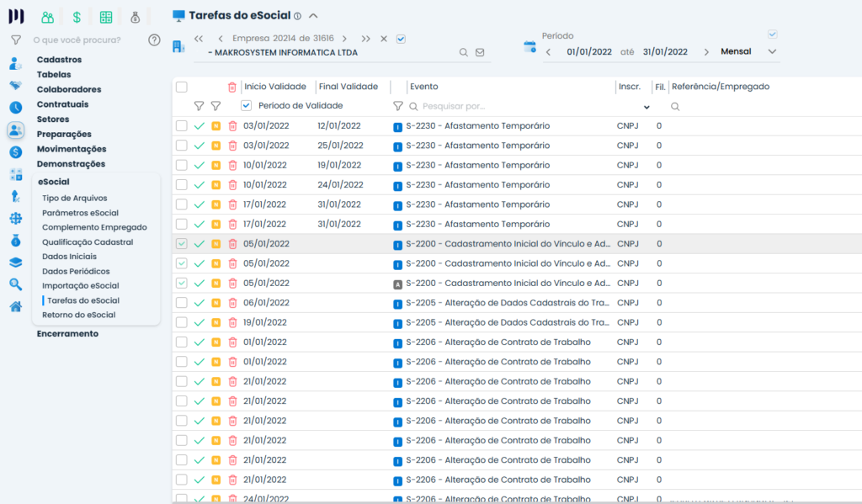862x504 pixels.
Task: Go to the last company with double arrow
Action: tap(366, 39)
